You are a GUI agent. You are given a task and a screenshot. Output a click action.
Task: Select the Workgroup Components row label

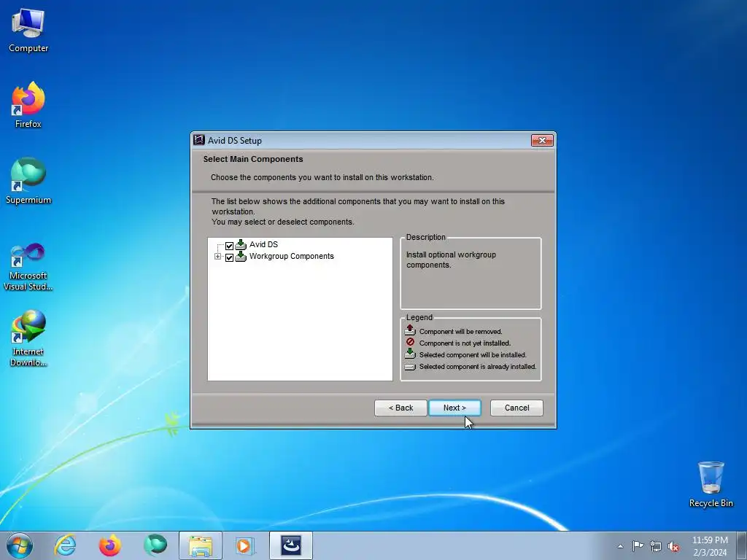point(292,256)
